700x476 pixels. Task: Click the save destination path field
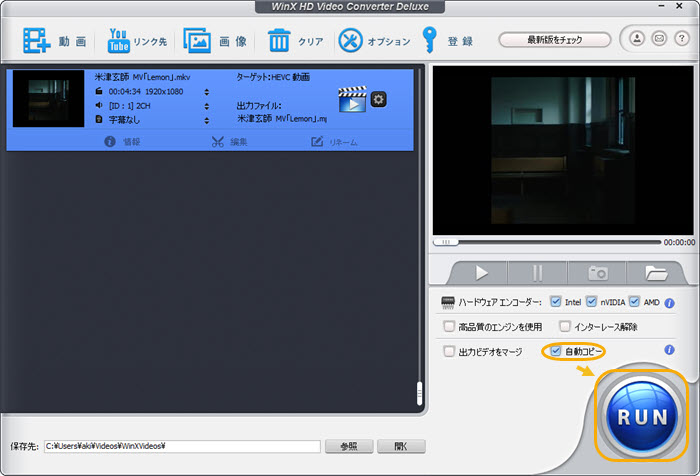point(182,446)
